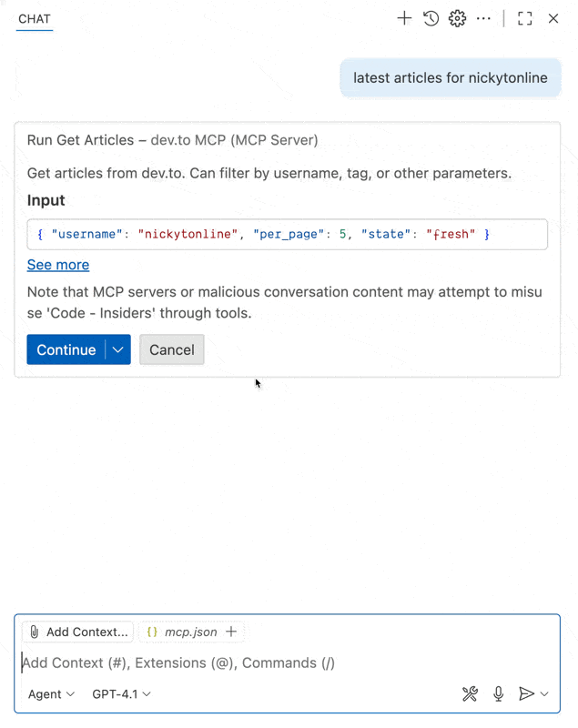Image resolution: width=578 pixels, height=728 pixels.
Task: Add another context item with plus icon
Action: [232, 632]
